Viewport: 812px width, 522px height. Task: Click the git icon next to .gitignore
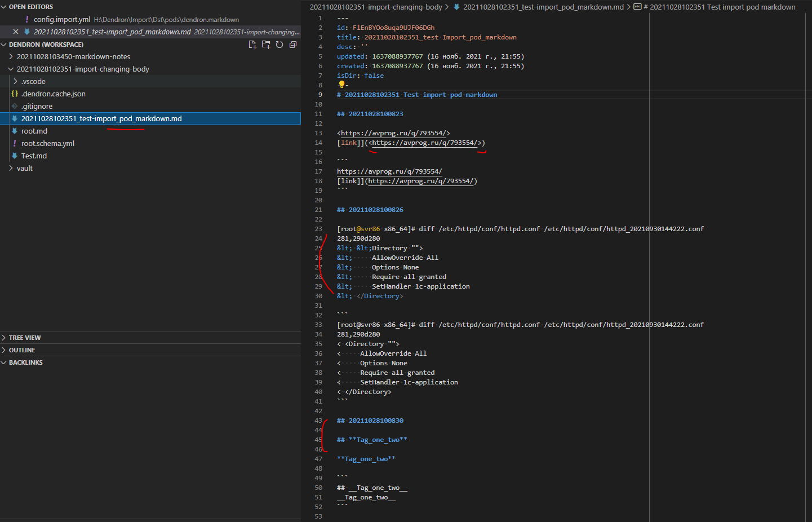[x=16, y=106]
